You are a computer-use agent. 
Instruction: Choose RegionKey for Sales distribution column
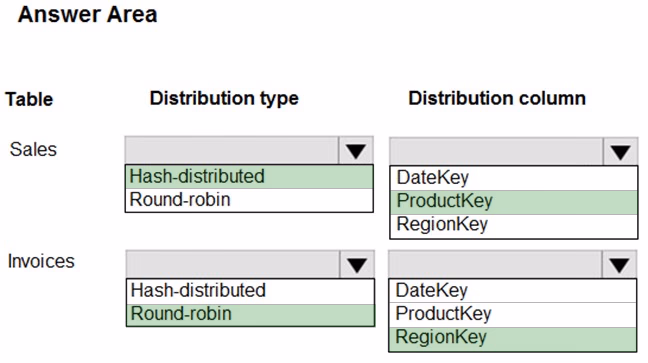[x=514, y=226]
